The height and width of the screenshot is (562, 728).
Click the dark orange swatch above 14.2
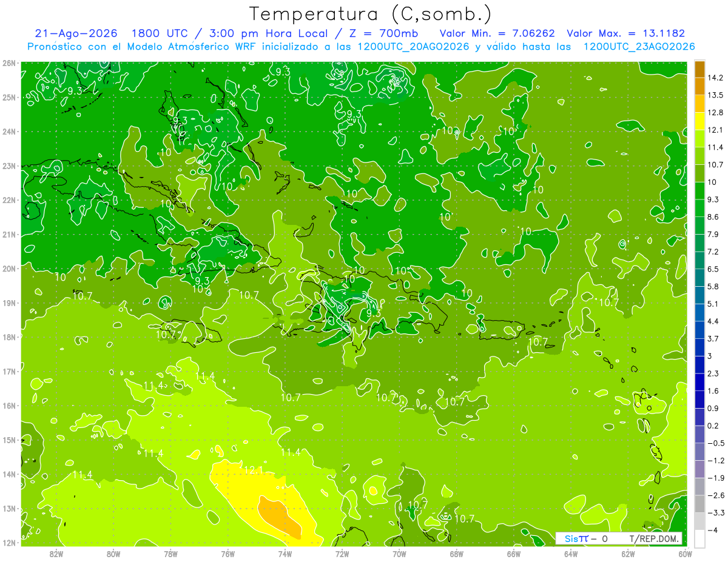pos(699,69)
